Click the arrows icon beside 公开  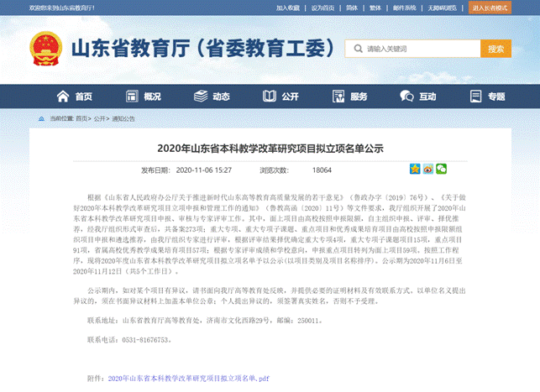(x=270, y=97)
